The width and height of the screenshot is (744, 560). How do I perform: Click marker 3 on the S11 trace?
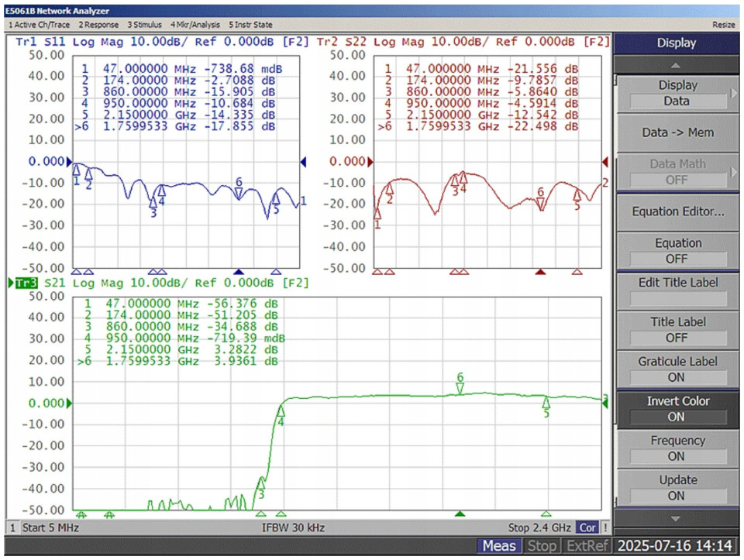(x=153, y=203)
